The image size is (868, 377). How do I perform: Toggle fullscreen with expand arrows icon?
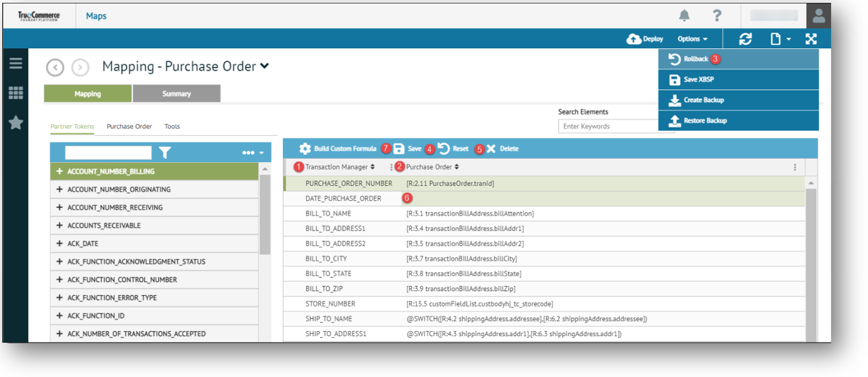click(811, 39)
